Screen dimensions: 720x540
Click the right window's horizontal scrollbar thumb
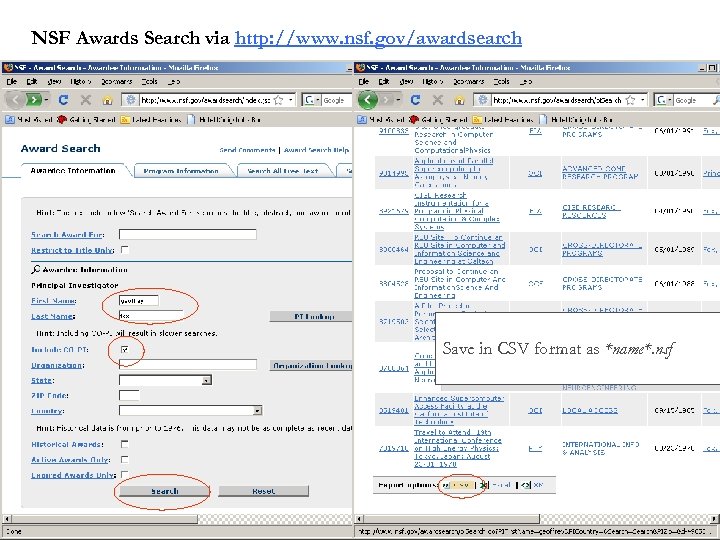[x=452, y=519]
